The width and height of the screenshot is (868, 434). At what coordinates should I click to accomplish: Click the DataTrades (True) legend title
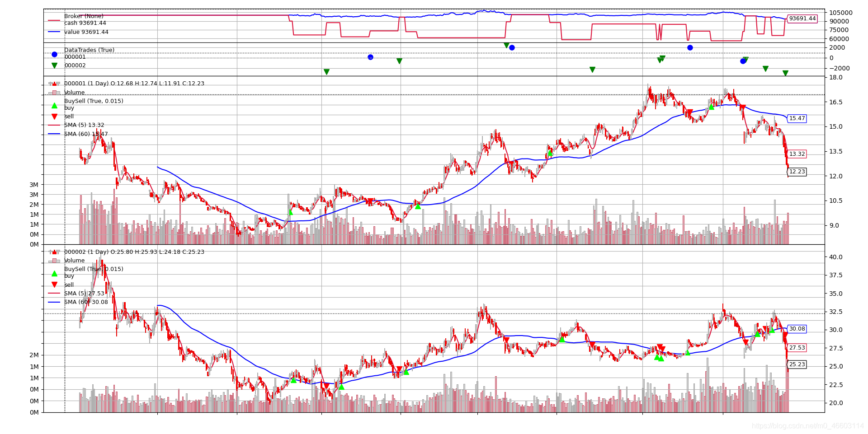point(89,50)
